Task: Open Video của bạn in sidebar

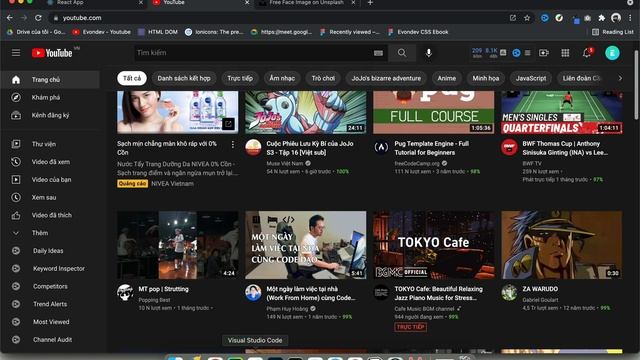Action: (50, 180)
